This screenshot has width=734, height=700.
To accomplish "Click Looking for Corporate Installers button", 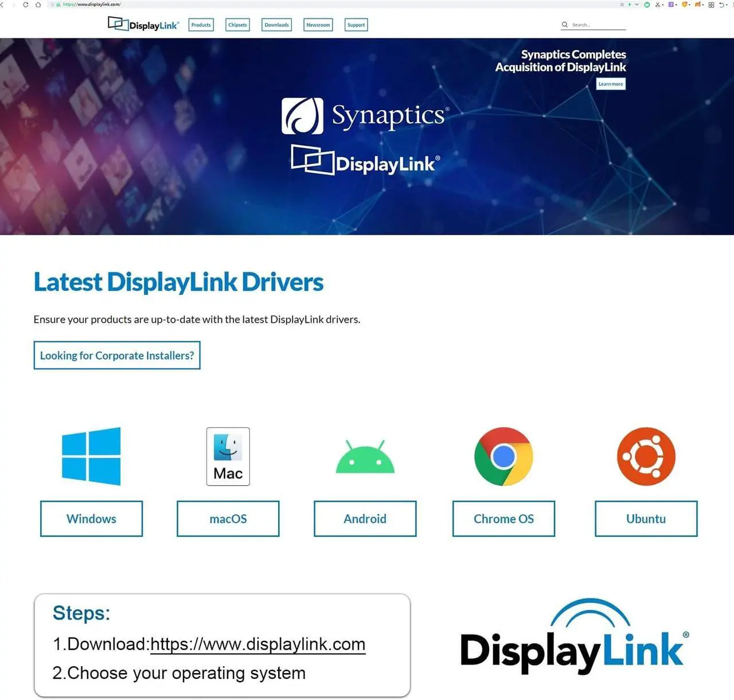I will point(117,355).
